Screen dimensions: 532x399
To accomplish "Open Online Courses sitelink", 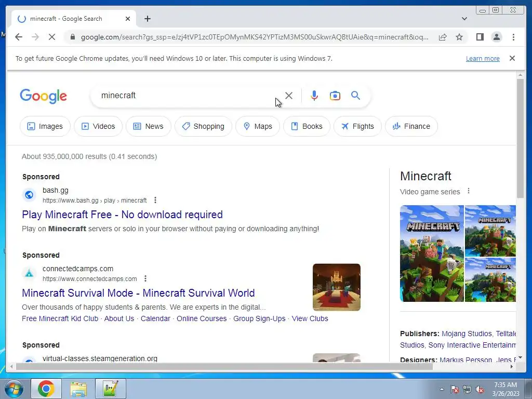I will pos(202,318).
